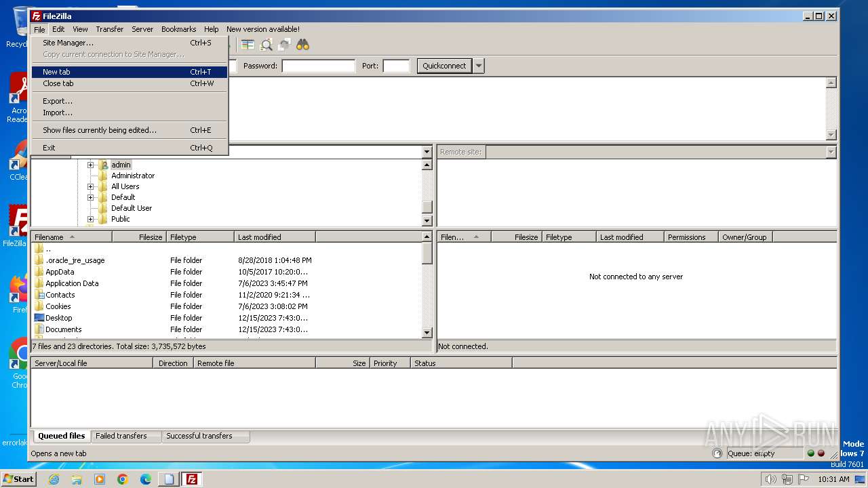
Task: Toggle the directory comparison toolbar icon
Action: [248, 45]
